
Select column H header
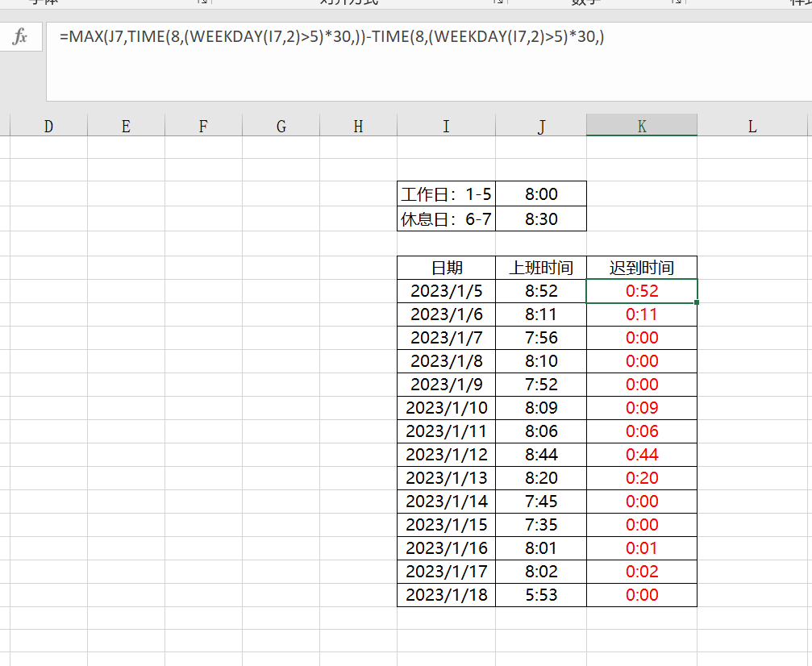(358, 126)
